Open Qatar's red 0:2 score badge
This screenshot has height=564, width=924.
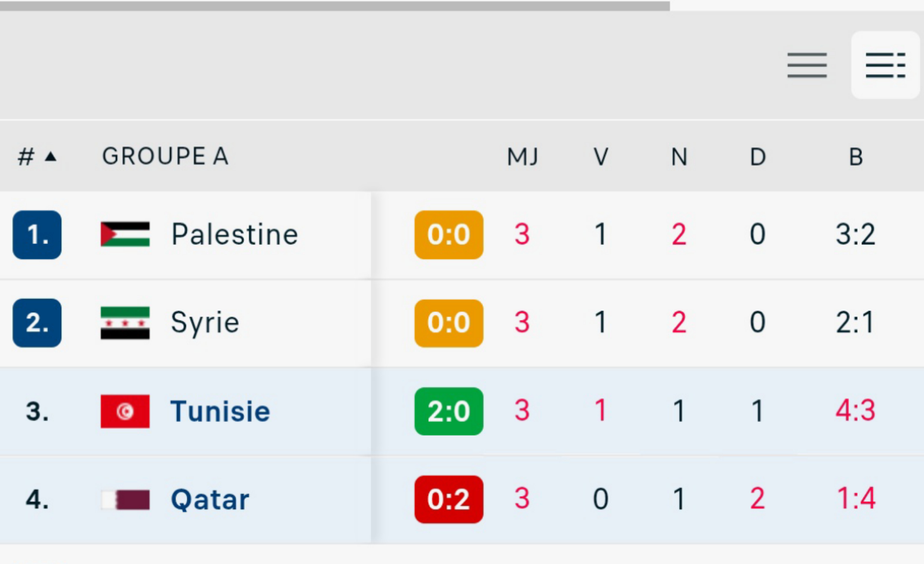[x=448, y=499]
